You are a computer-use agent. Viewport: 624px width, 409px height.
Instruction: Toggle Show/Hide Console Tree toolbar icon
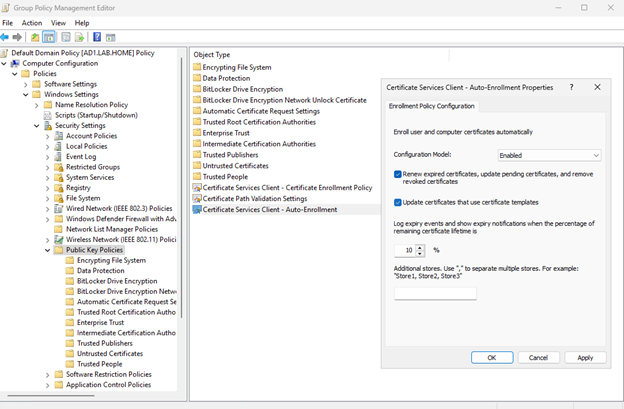49,37
